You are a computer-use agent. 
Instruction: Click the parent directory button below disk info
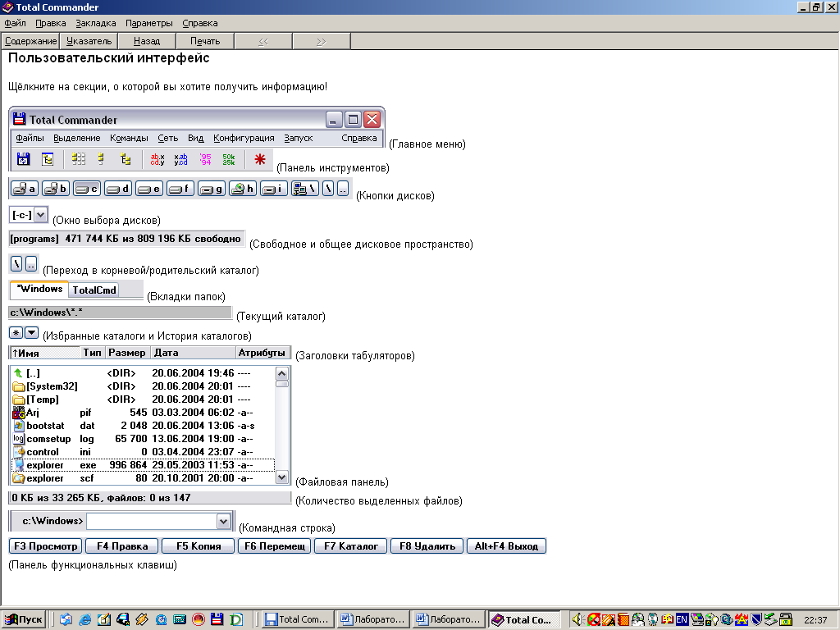tap(31, 264)
